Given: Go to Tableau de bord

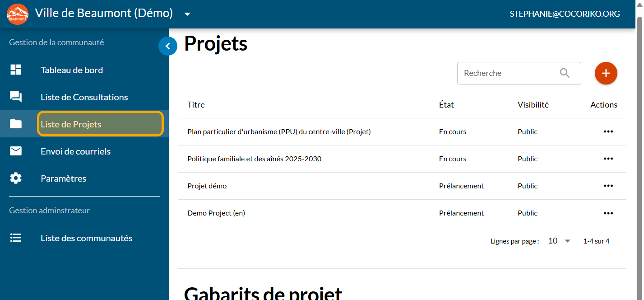Looking at the screenshot, I should [x=72, y=70].
